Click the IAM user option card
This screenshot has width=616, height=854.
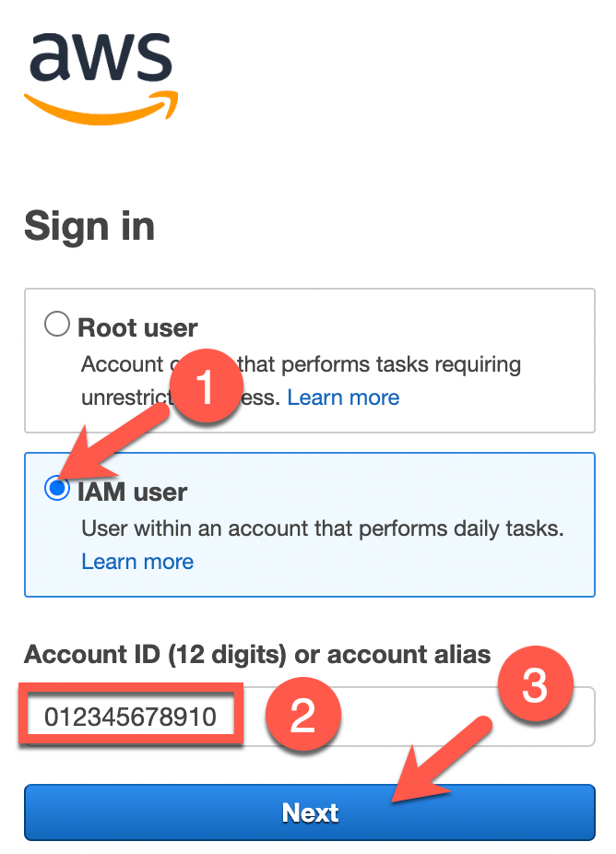309,526
